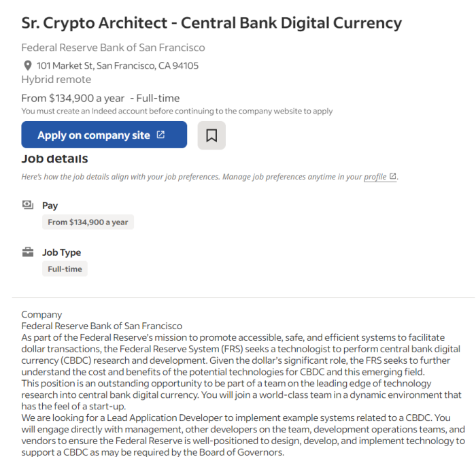Click the Job details heading

click(54, 158)
